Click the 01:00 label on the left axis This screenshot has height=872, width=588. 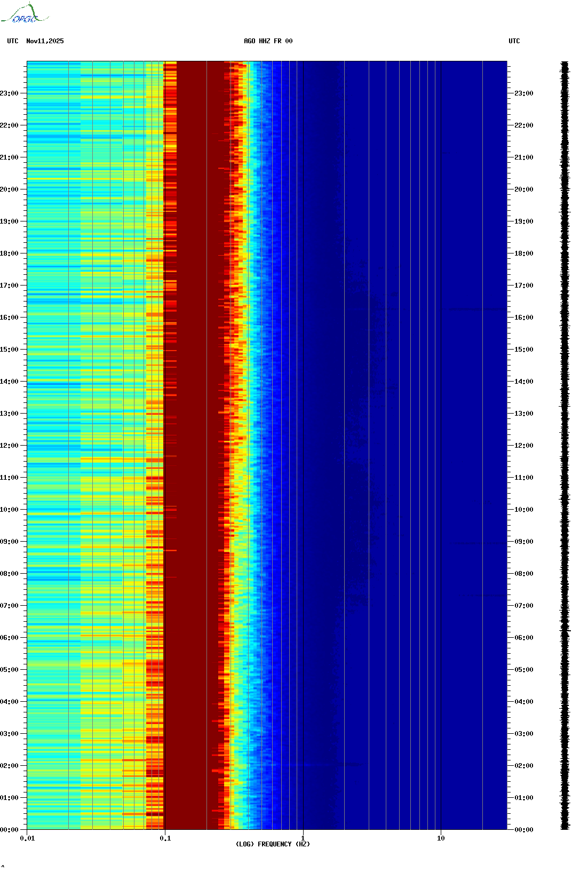(x=9, y=798)
